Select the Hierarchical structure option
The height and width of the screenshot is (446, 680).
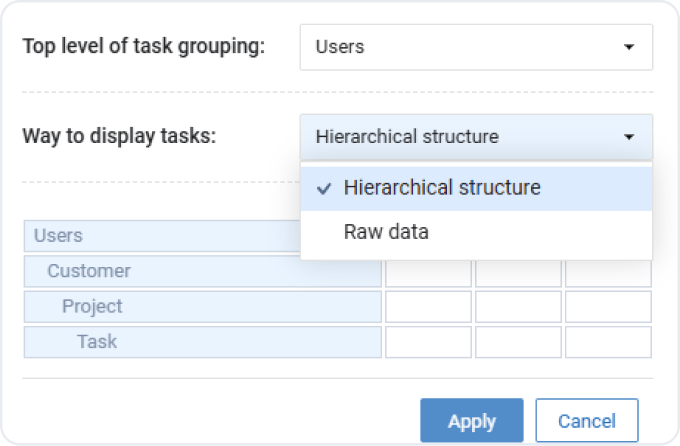pos(441,188)
